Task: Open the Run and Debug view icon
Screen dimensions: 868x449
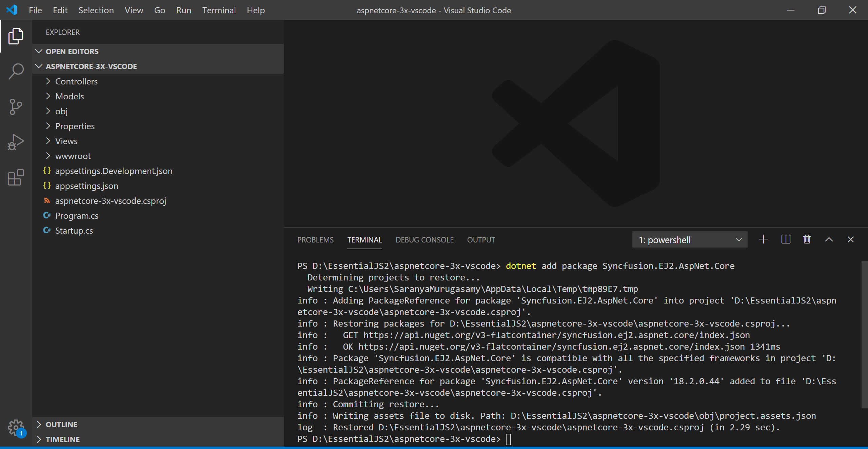Action: coord(16,142)
